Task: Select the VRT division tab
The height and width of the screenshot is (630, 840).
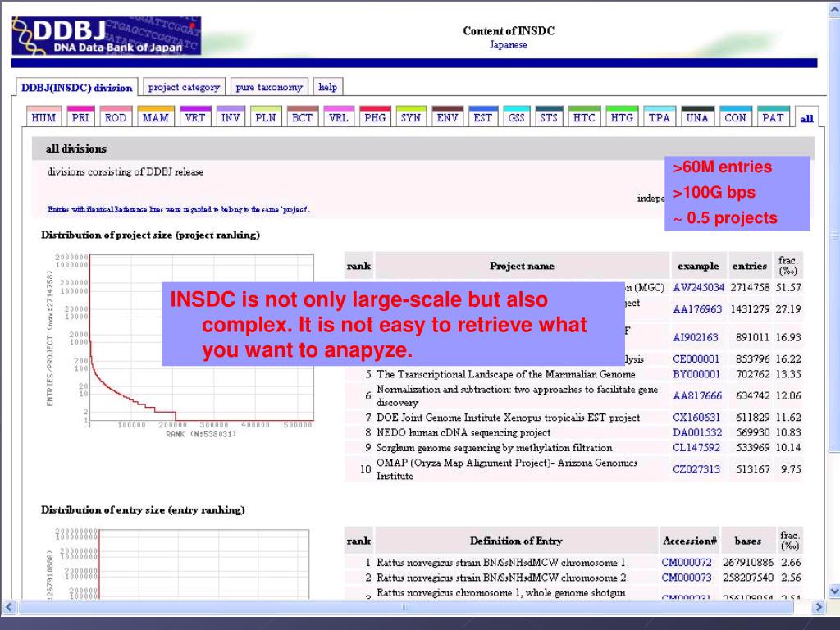Action: tap(195, 116)
